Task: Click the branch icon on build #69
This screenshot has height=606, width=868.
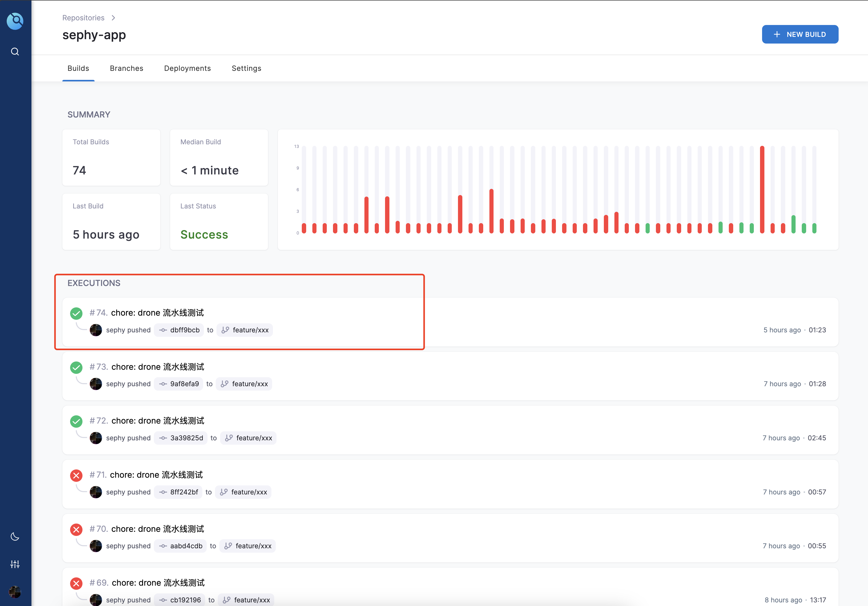Action: click(x=227, y=600)
